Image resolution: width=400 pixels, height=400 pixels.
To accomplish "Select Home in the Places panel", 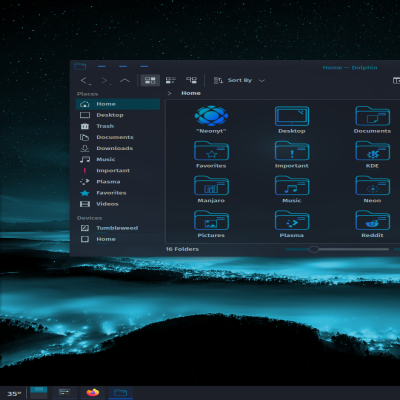I will [118, 104].
